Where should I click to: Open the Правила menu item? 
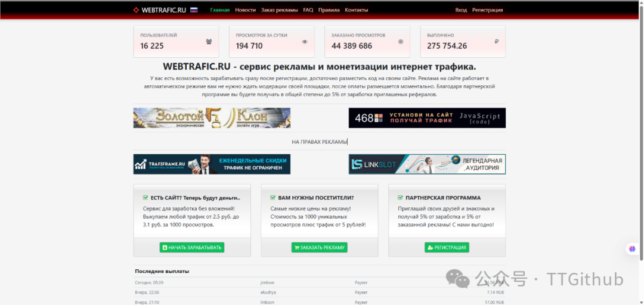[329, 10]
